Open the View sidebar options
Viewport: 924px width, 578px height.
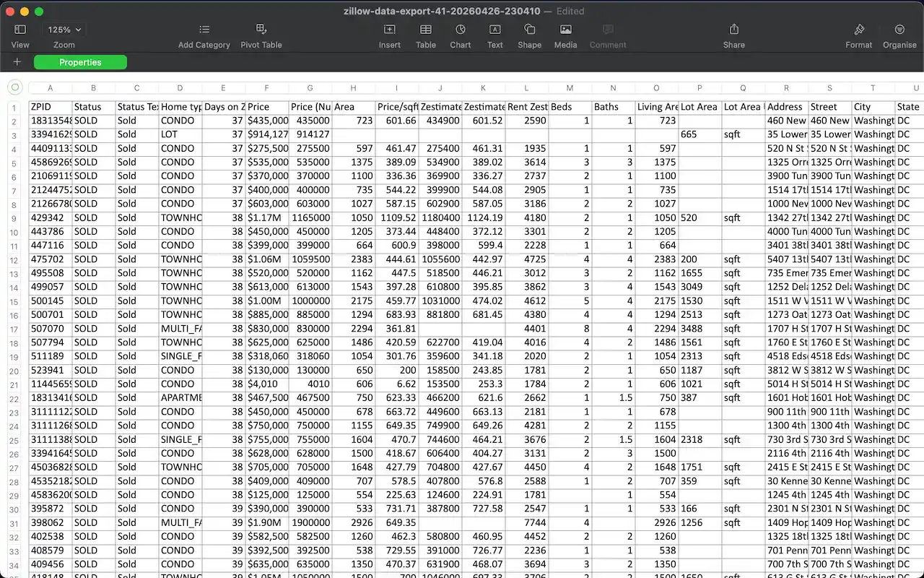[20, 30]
